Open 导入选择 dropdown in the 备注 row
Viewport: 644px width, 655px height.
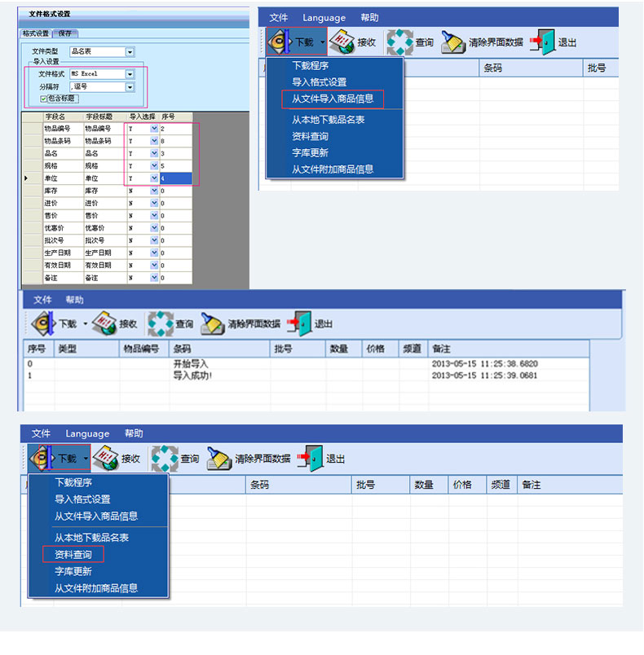tap(154, 278)
